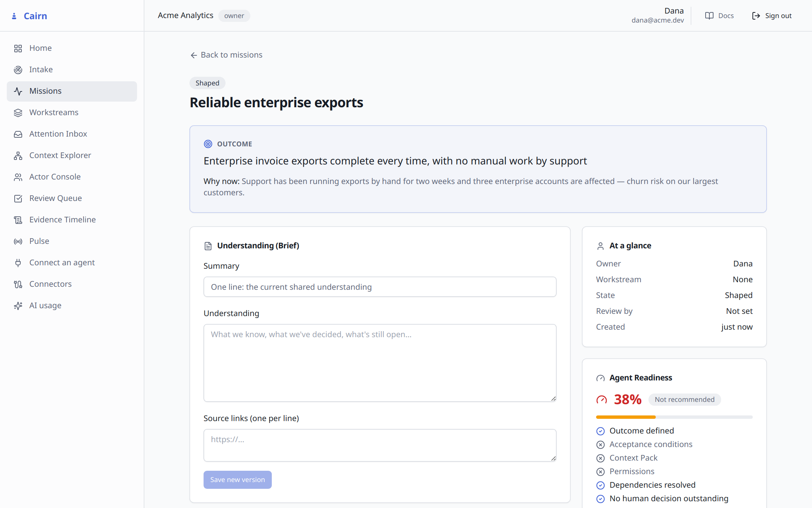
Task: Click the dana@acme.dev email text
Action: point(658,20)
